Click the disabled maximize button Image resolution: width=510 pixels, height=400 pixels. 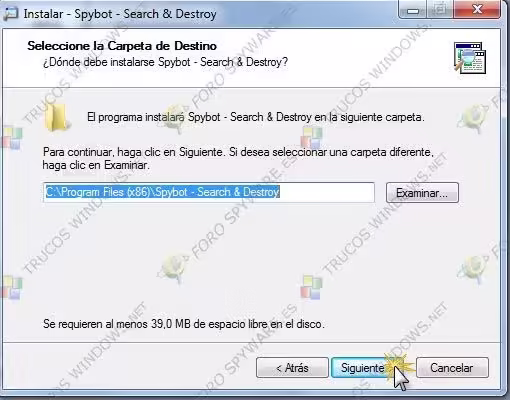[441, 10]
